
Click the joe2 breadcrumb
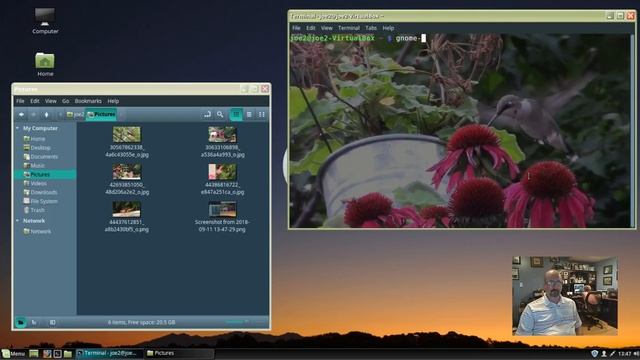76,115
